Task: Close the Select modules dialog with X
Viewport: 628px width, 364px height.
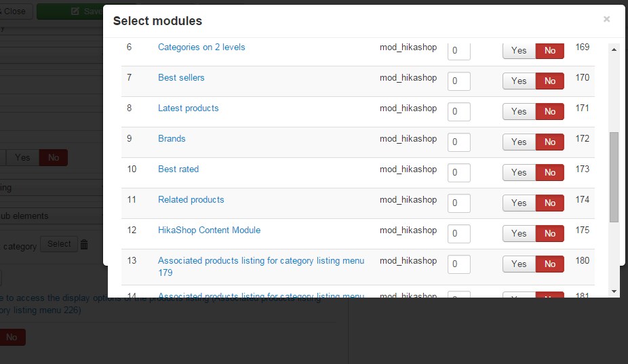Action: [606, 20]
